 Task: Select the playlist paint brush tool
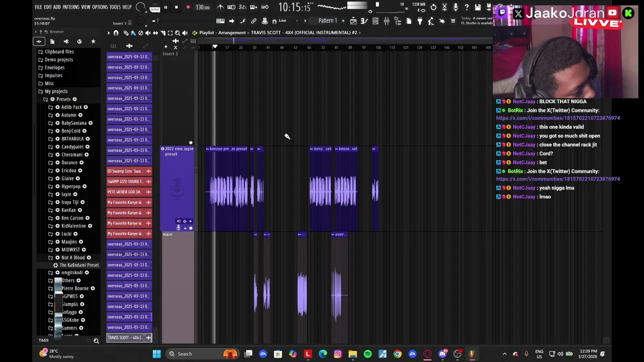tap(133, 33)
